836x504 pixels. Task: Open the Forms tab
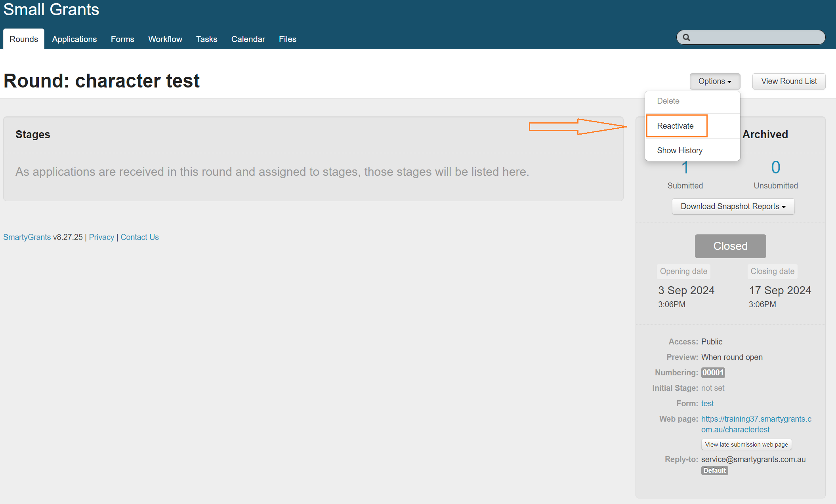(x=122, y=39)
